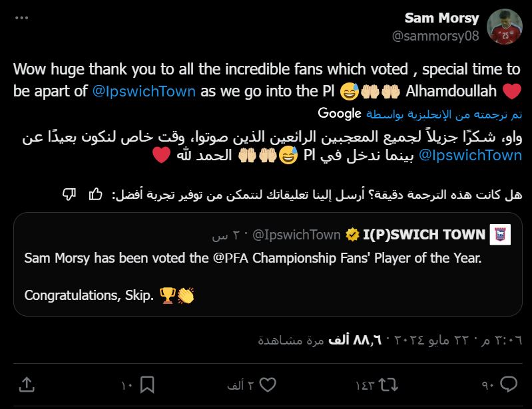This screenshot has width=532, height=409.
Task: Toggle the retweet icon
Action: (x=387, y=384)
